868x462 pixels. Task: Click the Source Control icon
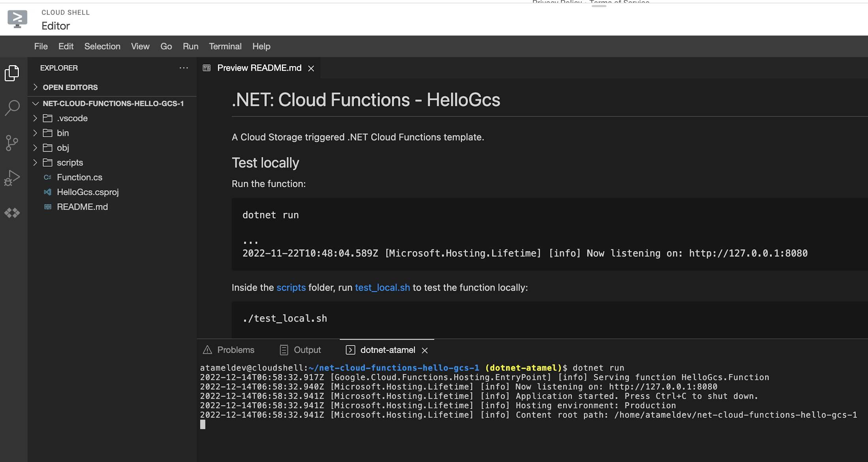point(13,141)
